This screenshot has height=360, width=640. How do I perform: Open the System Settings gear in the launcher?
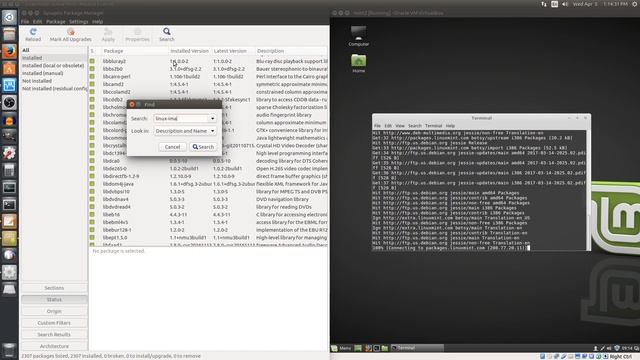(x=9, y=153)
